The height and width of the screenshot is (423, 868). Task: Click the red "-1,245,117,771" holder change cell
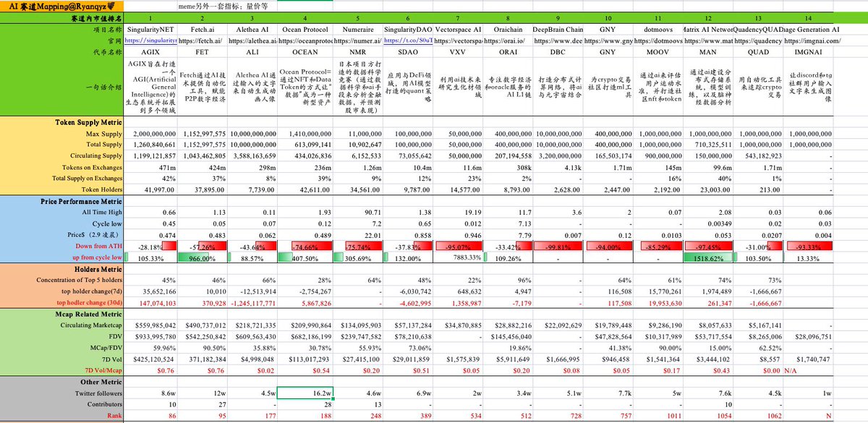click(x=253, y=302)
